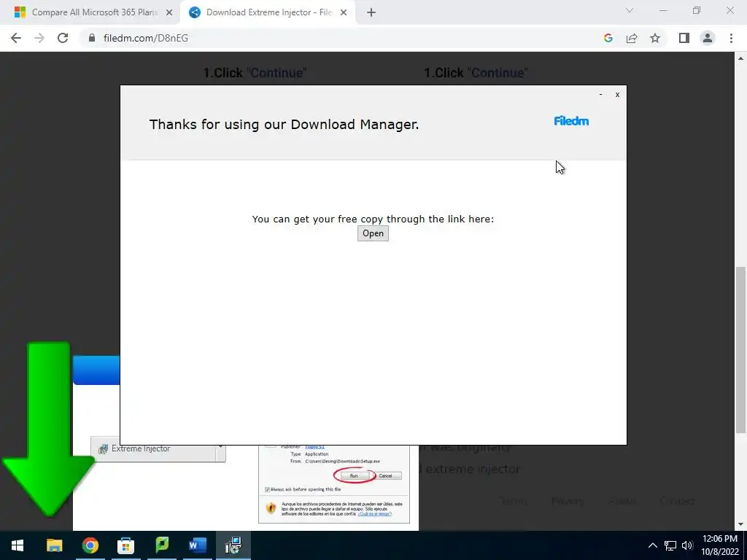Open a new browser tab

[x=371, y=13]
